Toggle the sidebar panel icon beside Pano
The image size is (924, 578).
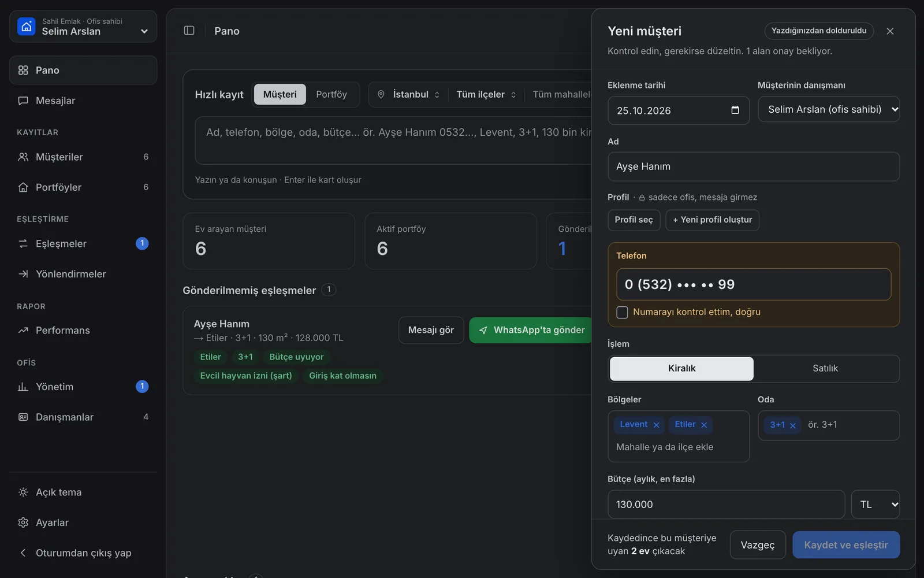(x=189, y=31)
